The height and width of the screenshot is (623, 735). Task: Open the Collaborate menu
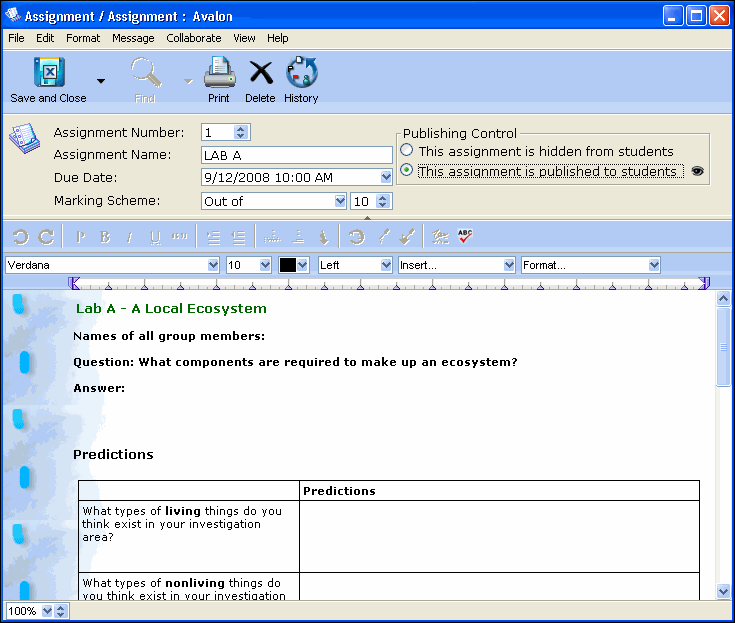(x=193, y=38)
